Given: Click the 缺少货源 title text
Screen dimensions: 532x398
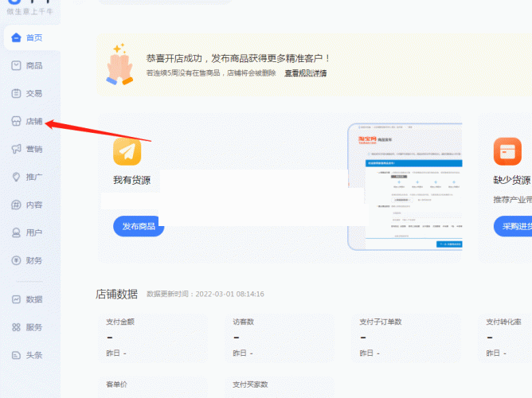Looking at the screenshot, I should tap(512, 180).
